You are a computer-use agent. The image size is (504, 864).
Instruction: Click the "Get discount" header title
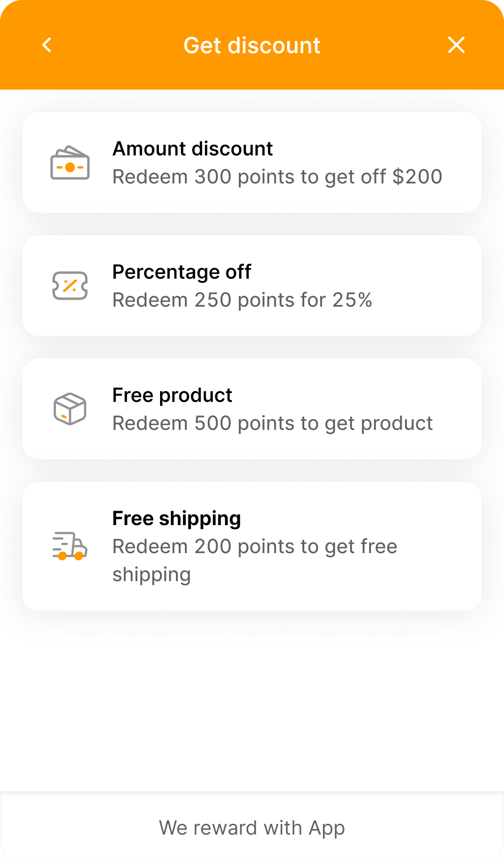point(252,45)
